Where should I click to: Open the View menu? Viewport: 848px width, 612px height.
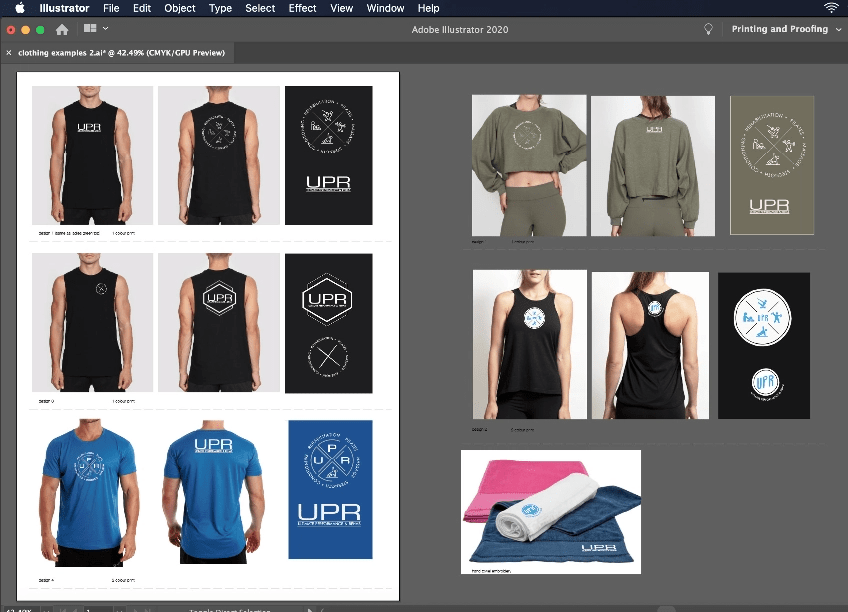click(x=341, y=8)
